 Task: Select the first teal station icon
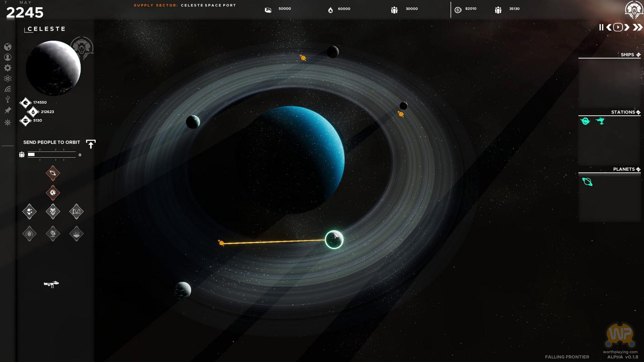(x=585, y=121)
